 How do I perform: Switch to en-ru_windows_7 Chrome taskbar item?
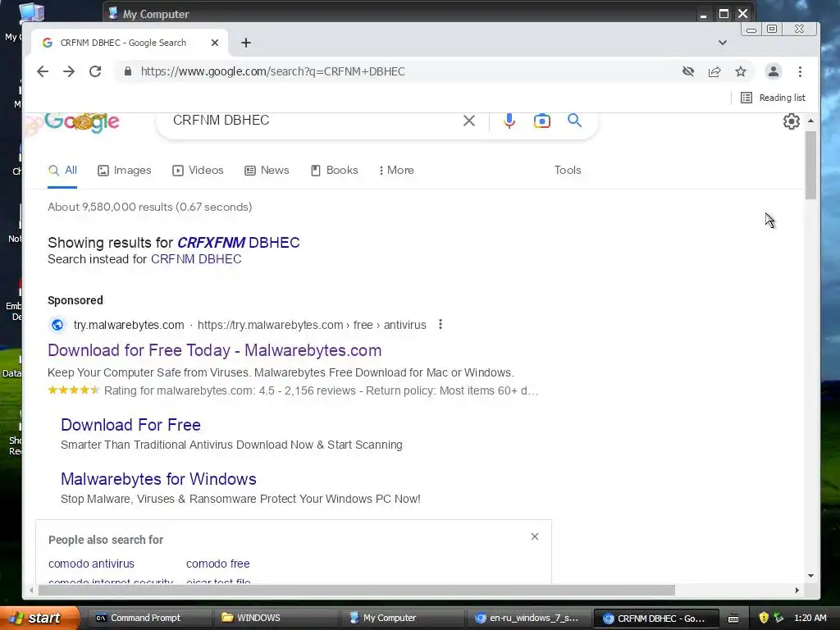point(527,619)
